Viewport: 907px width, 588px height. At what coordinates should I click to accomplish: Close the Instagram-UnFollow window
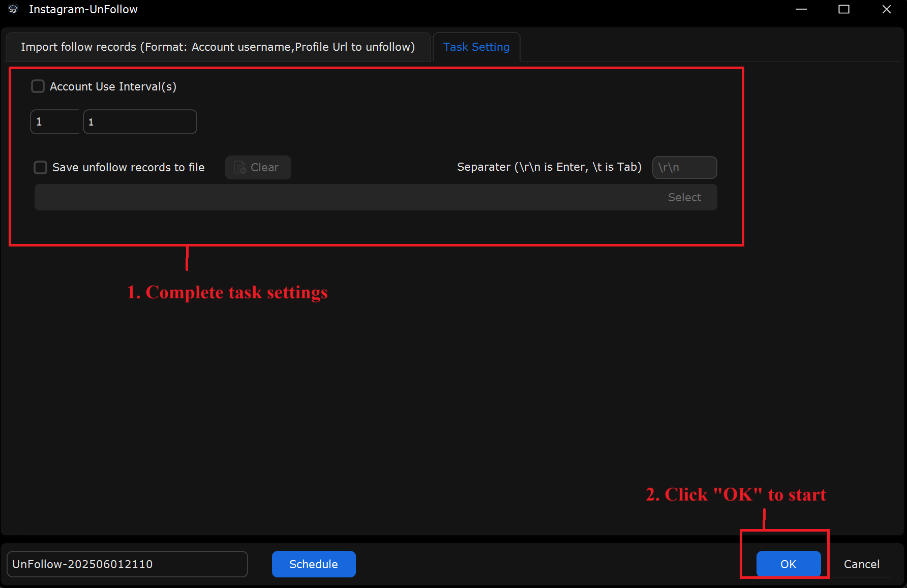[887, 9]
